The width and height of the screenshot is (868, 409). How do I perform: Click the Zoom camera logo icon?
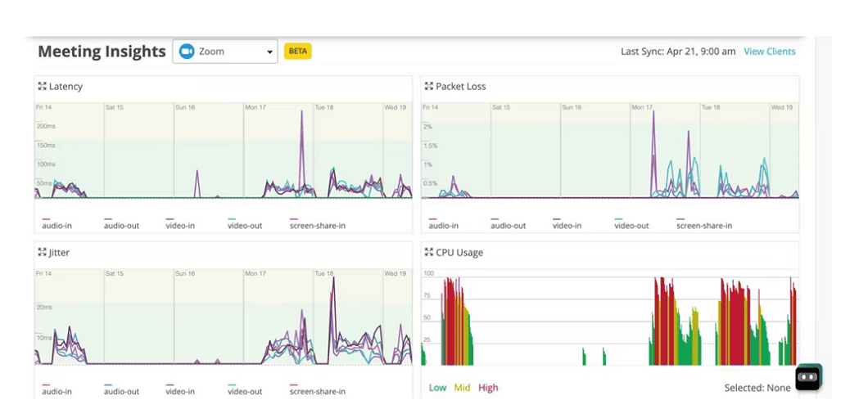[x=187, y=52]
